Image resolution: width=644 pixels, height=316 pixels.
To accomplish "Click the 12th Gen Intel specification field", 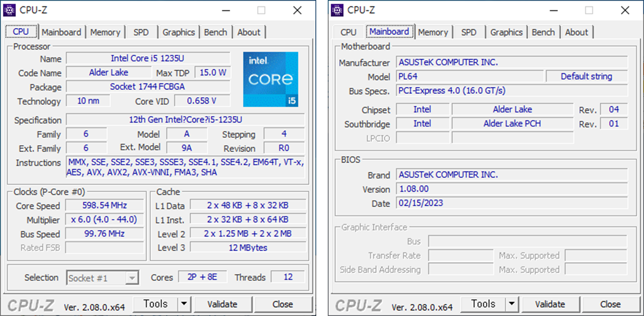I will tap(185, 120).
